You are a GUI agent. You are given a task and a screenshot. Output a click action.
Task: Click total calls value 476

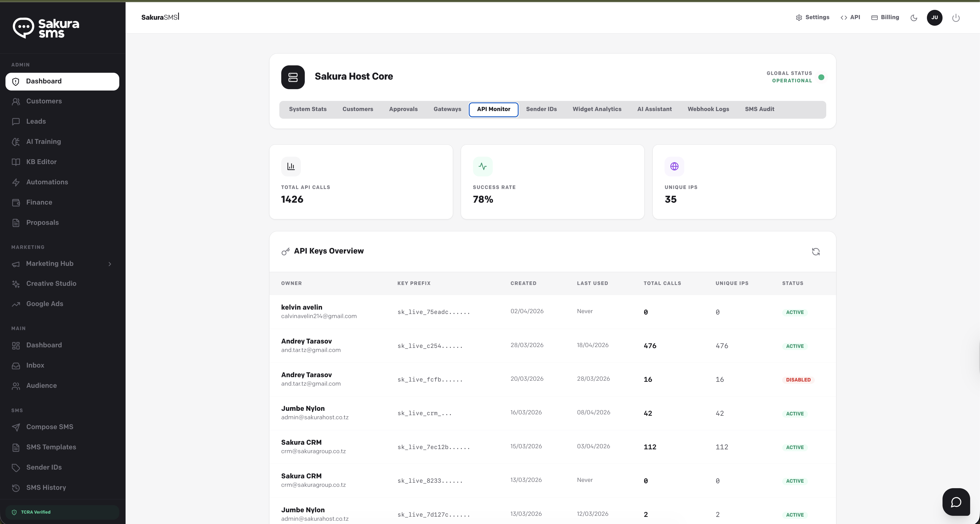tap(650, 346)
